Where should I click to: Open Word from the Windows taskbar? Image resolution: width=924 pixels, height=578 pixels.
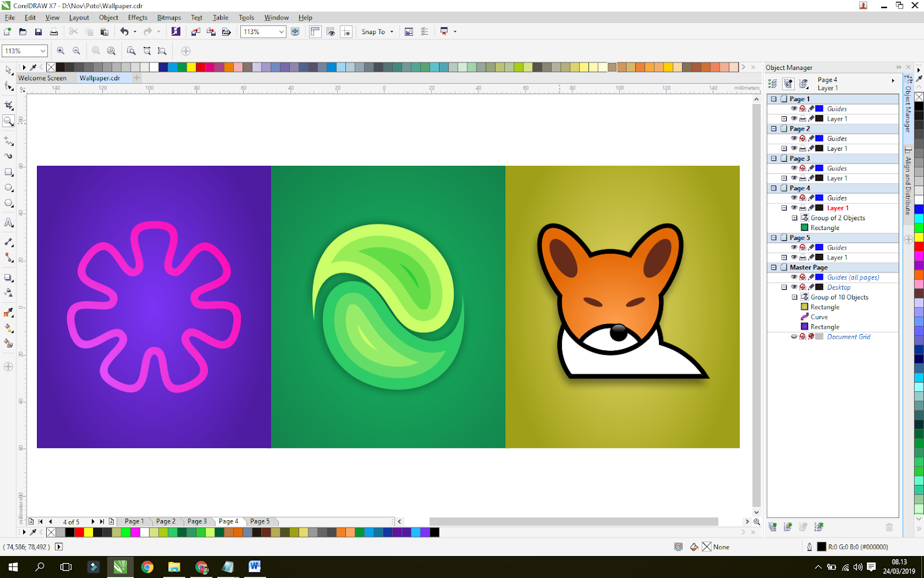[x=255, y=567]
